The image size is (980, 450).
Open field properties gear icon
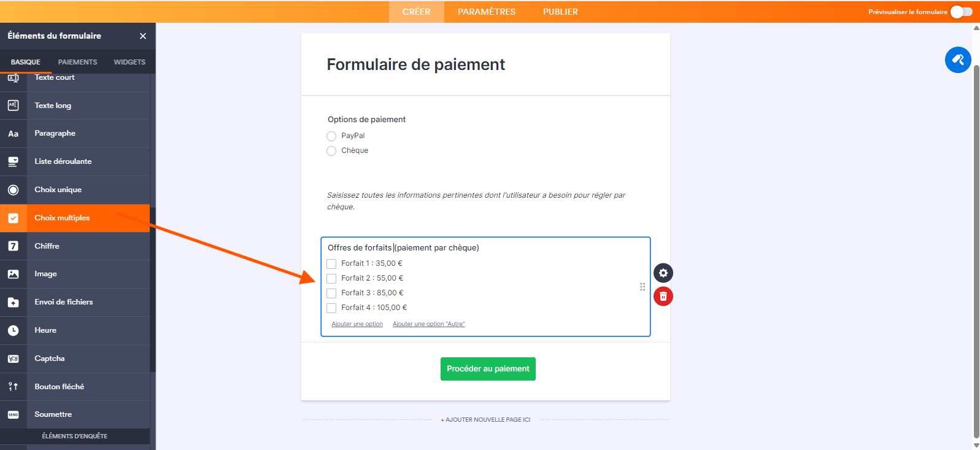pyautogui.click(x=663, y=273)
